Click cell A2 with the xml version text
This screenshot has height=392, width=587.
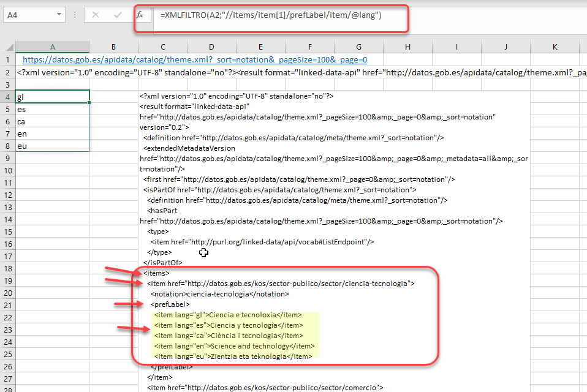pos(301,72)
